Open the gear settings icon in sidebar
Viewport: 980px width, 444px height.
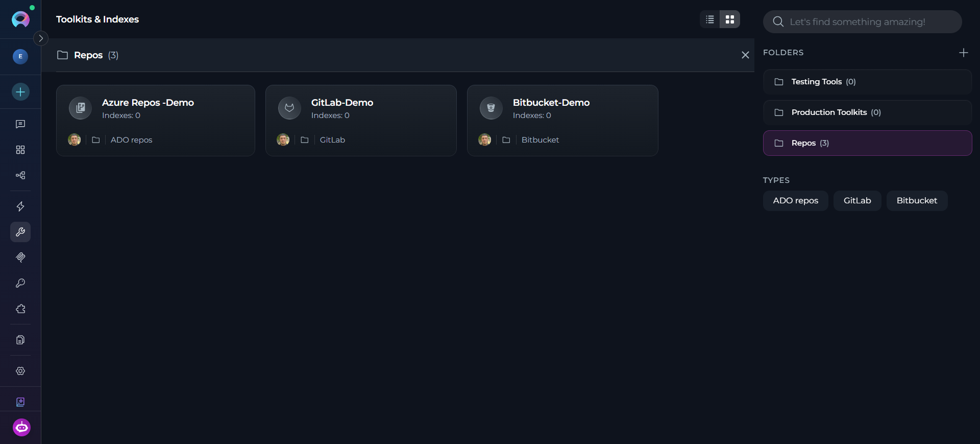pyautogui.click(x=20, y=371)
